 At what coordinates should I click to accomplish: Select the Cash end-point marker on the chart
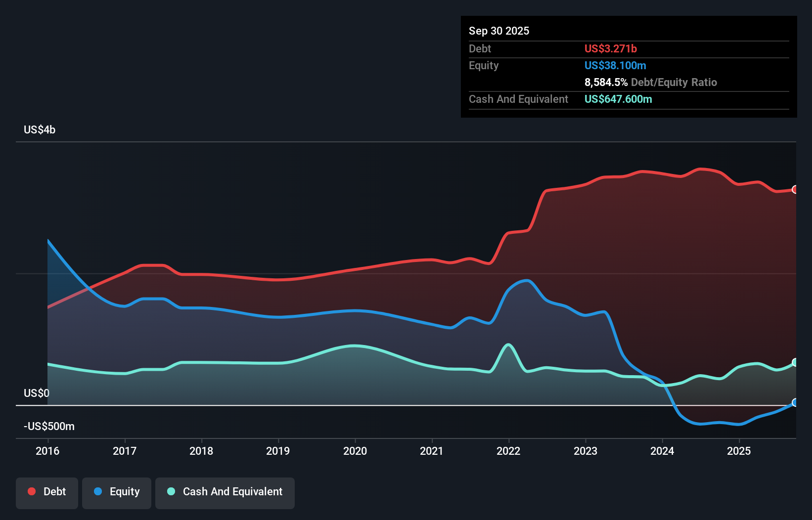pyautogui.click(x=795, y=362)
